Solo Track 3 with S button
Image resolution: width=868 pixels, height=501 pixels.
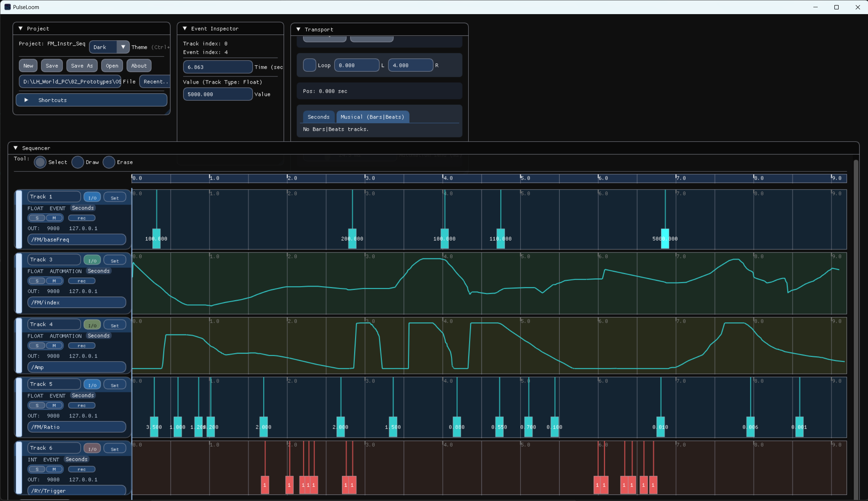click(37, 281)
